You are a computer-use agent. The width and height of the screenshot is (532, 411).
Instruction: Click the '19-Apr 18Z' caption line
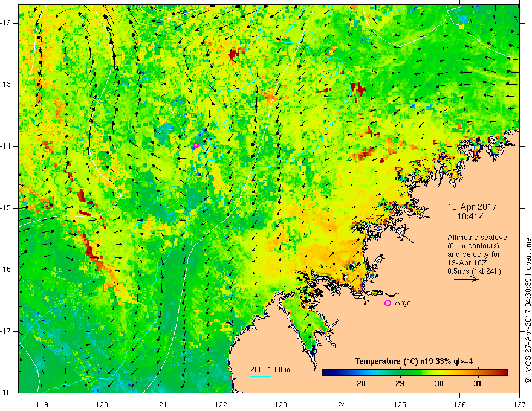pyautogui.click(x=466, y=263)
